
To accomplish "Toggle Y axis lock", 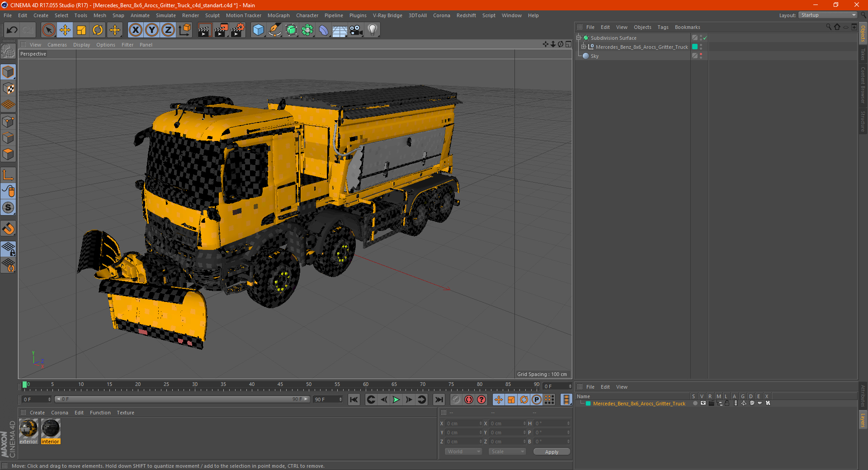I will (152, 30).
